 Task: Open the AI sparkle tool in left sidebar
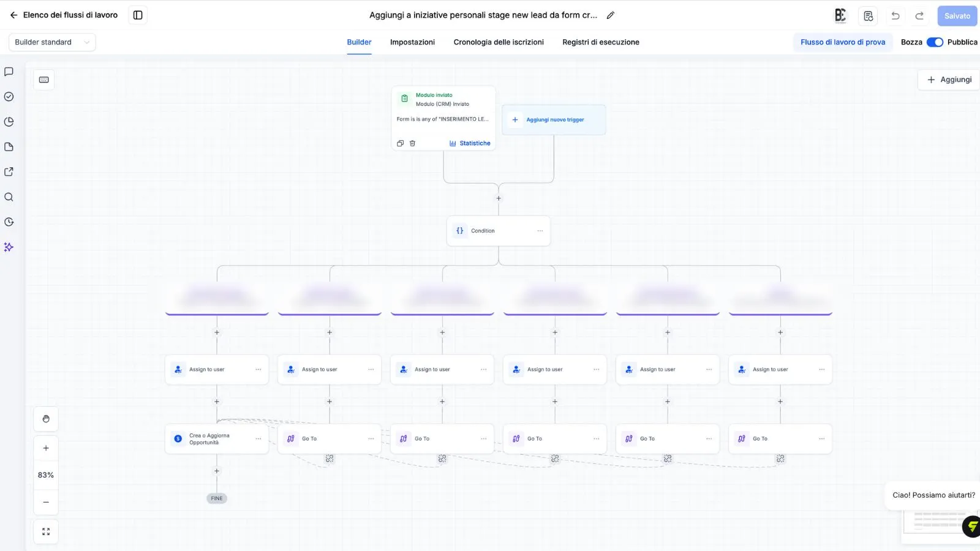pyautogui.click(x=9, y=247)
